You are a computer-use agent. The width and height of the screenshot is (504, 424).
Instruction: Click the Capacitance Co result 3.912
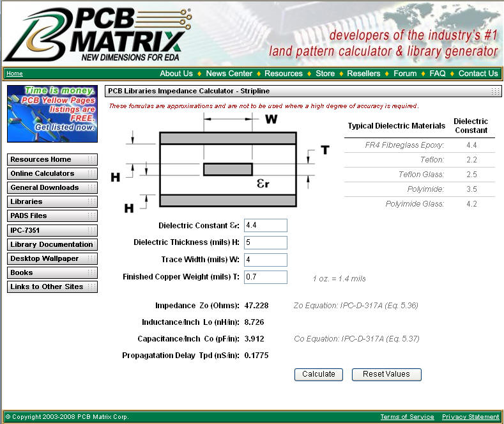(x=254, y=339)
